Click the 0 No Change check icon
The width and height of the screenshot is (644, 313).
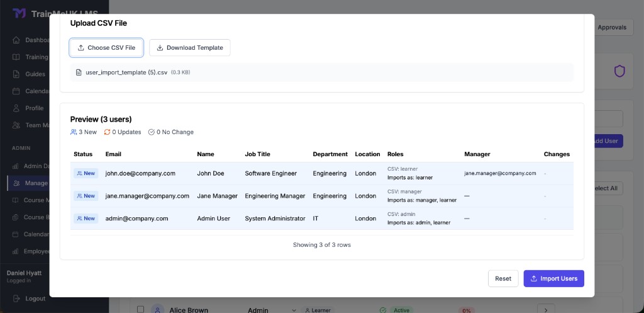tap(151, 132)
